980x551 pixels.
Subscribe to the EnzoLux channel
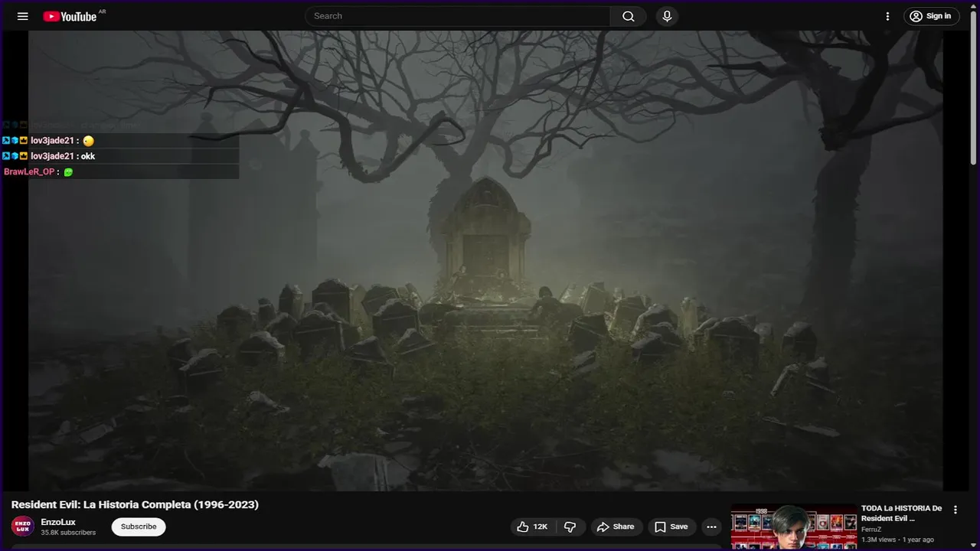(139, 527)
